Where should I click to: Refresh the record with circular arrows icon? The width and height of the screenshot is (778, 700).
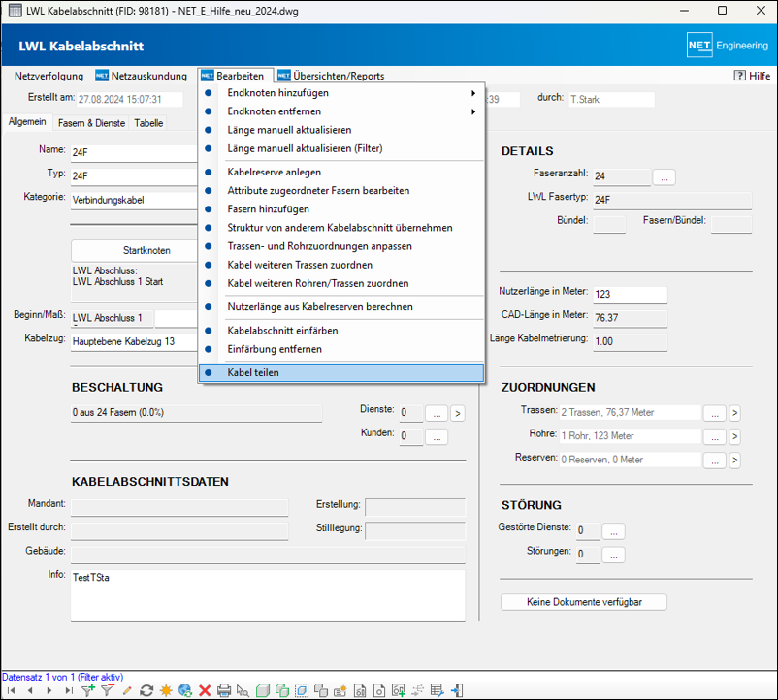[146, 690]
